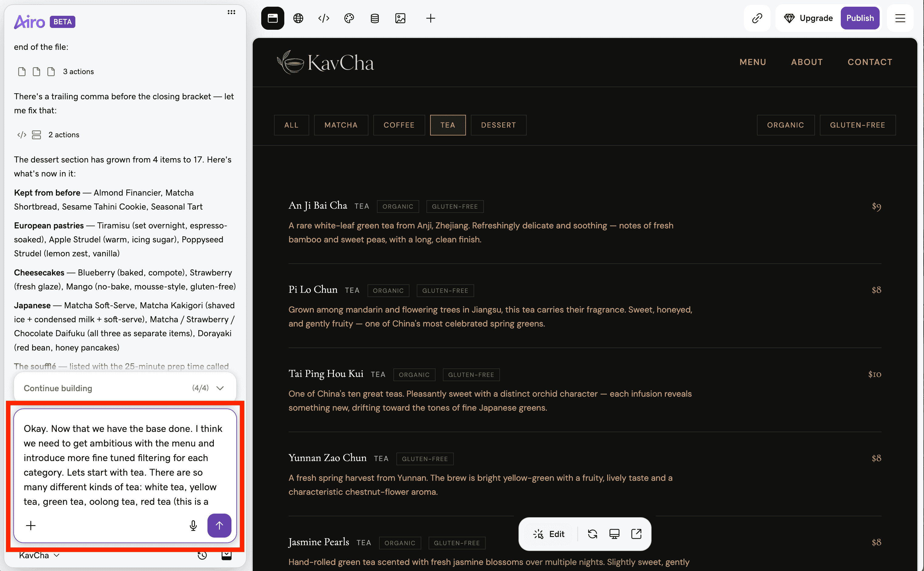This screenshot has height=571, width=924.
Task: Open the MENU nav link
Action: coord(753,62)
